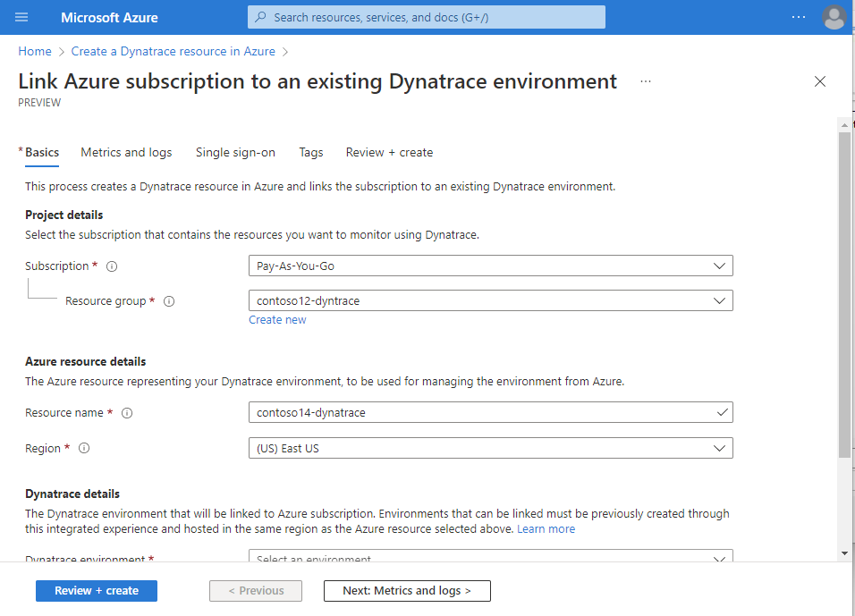The height and width of the screenshot is (616, 855).
Task: Open the page title ellipsis menu
Action: [x=646, y=81]
